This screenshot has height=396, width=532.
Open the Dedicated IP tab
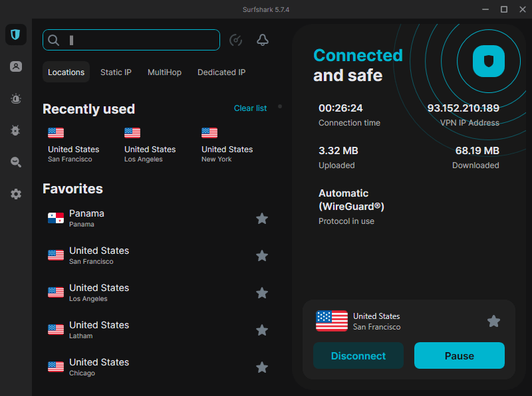click(221, 72)
